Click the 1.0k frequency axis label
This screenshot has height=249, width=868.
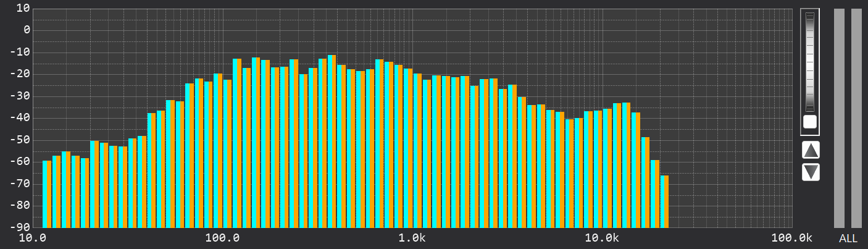[412, 238]
